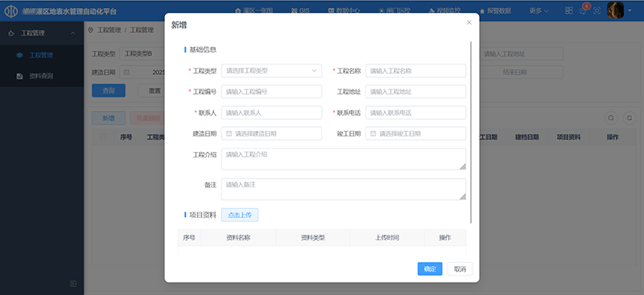Click the 工程介绍 textarea resize handle

pos(463,166)
